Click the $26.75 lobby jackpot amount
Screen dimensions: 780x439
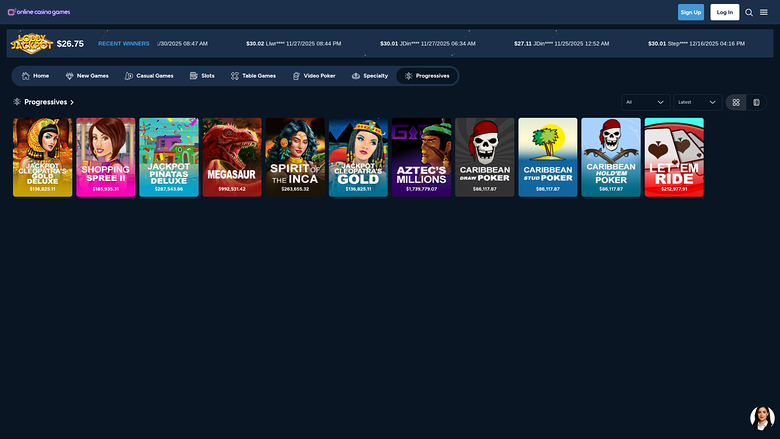click(70, 44)
